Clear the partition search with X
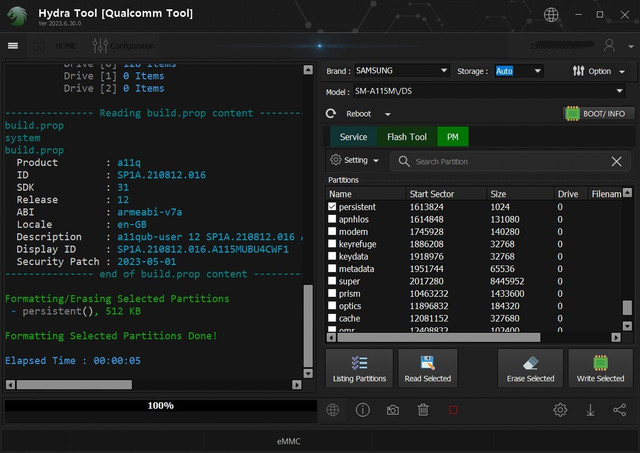The image size is (640, 453). (x=616, y=162)
